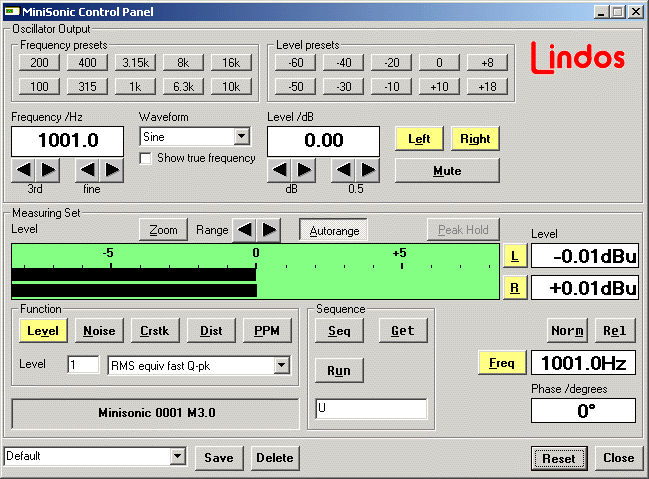Set frequency preset to 1k
This screenshot has height=479, width=649.
tap(135, 87)
